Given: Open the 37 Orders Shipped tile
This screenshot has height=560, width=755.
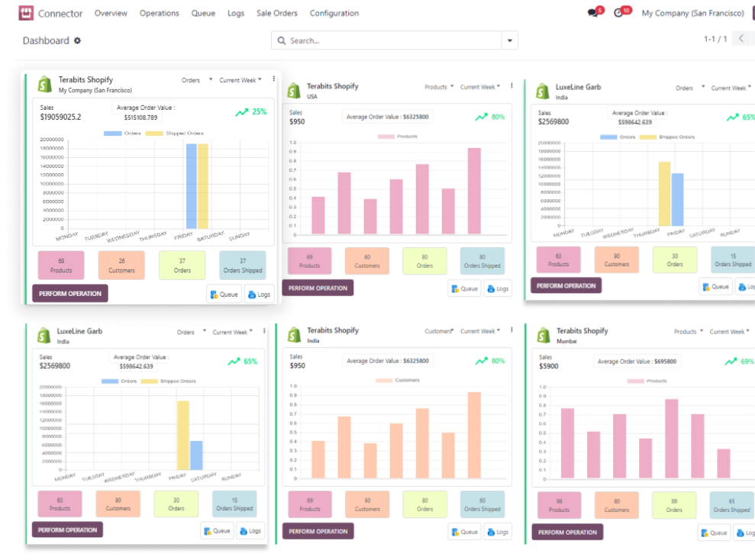Looking at the screenshot, I should pyautogui.click(x=243, y=266).
